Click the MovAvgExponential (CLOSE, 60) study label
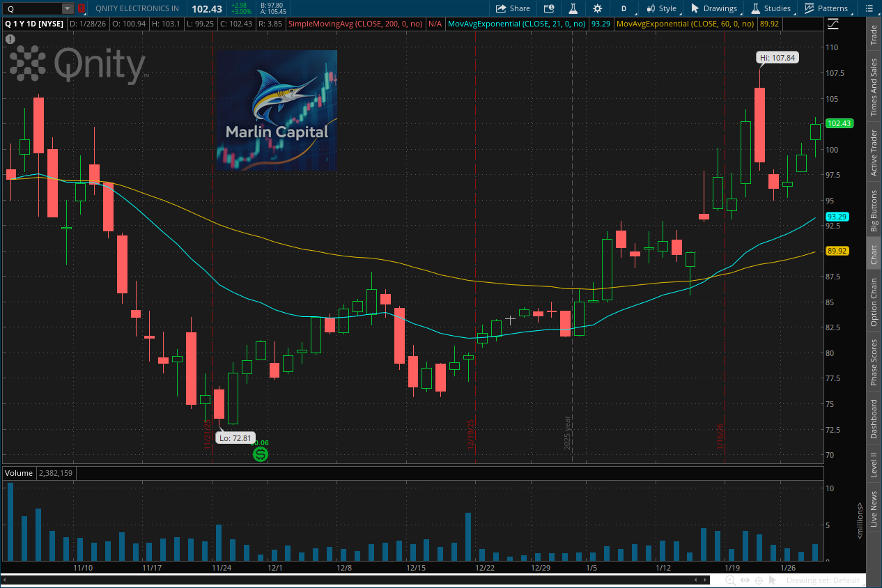Screen dimensions: 882x588 click(x=686, y=24)
